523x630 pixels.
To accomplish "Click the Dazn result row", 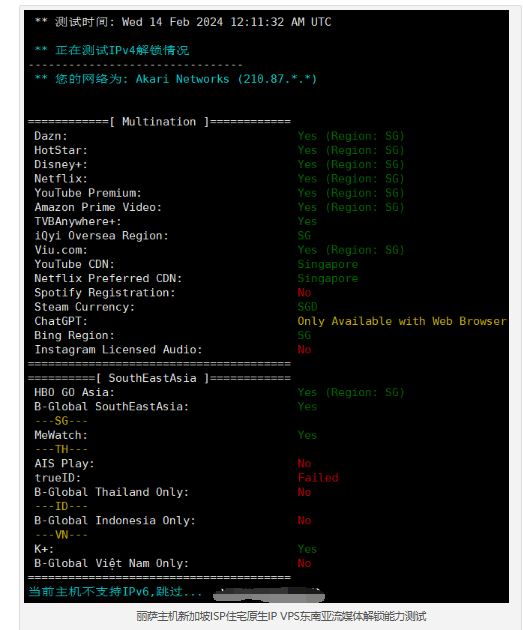I will 219,136.
